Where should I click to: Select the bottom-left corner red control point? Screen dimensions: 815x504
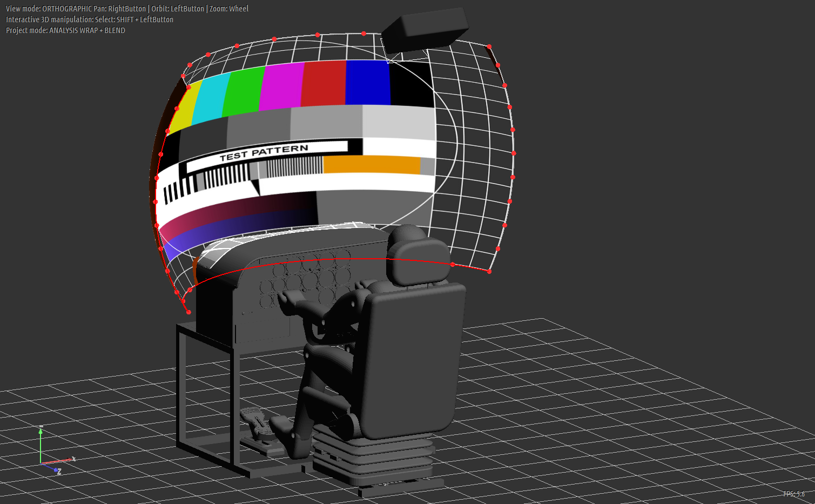[x=188, y=312]
